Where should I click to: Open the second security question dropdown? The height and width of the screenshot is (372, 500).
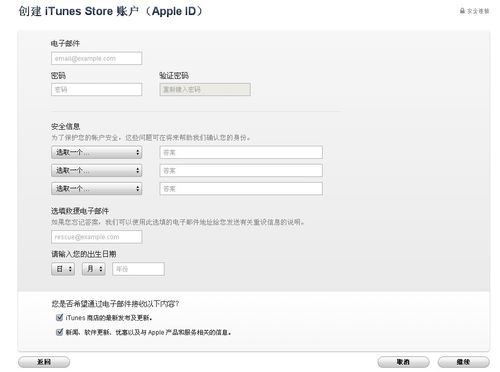97,170
